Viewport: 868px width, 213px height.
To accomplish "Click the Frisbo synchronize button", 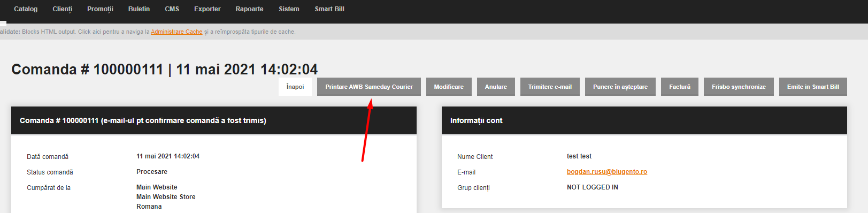I will [739, 87].
